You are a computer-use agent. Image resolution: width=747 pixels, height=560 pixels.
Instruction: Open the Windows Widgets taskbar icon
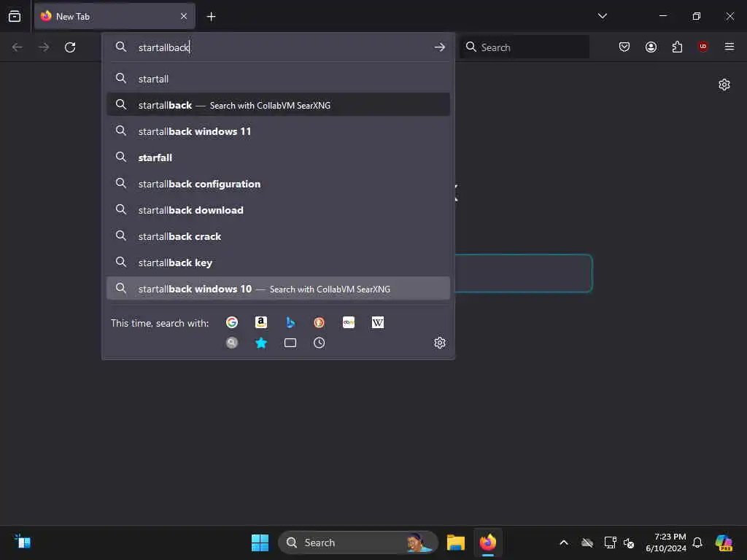pyautogui.click(x=23, y=542)
